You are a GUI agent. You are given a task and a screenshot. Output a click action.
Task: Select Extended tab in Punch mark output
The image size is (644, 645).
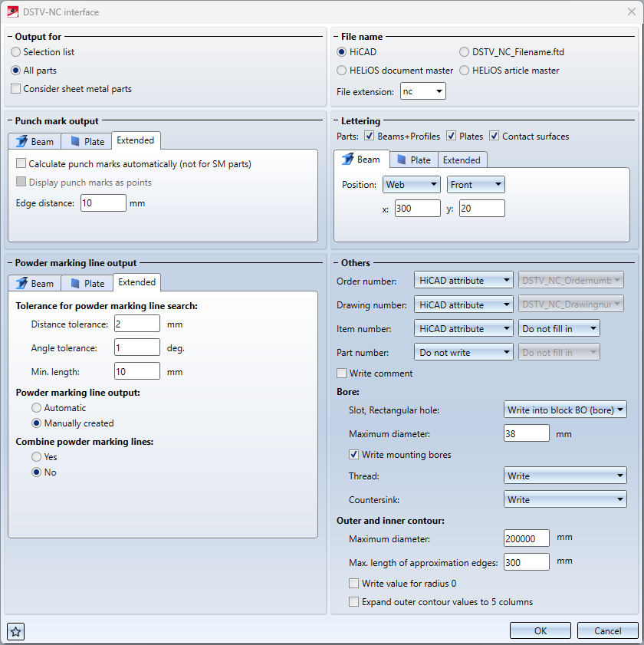pos(136,140)
